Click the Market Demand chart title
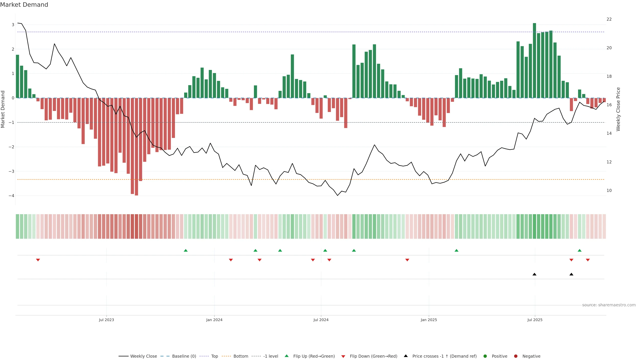Viewport: 644px width, 362px height. pyautogui.click(x=24, y=5)
